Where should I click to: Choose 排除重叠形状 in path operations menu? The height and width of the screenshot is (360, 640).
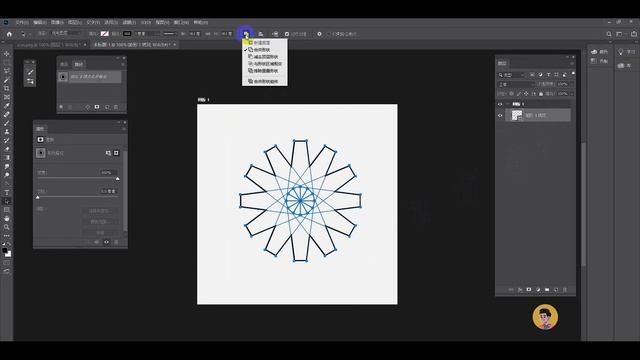pyautogui.click(x=266, y=71)
